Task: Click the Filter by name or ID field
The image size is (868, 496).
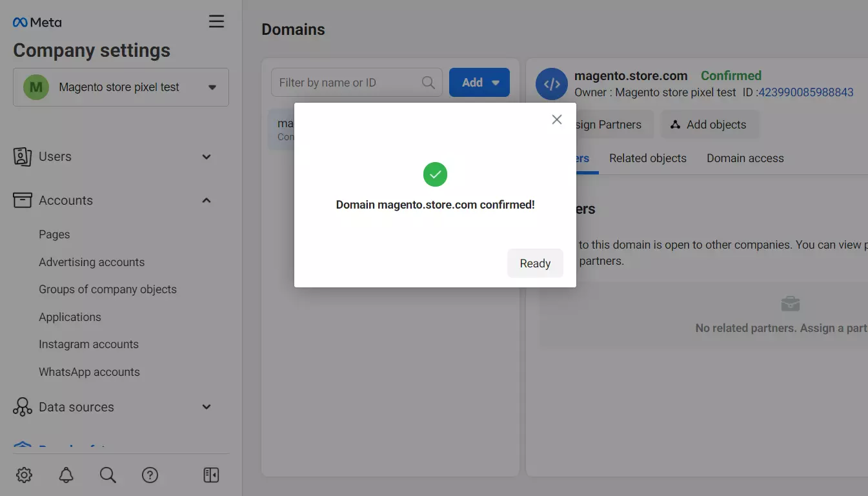Action: [x=347, y=83]
